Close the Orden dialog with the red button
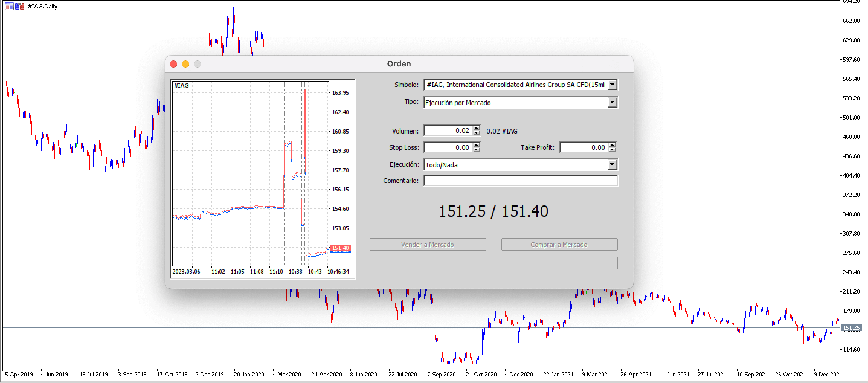This screenshot has height=383, width=868. pyautogui.click(x=173, y=64)
